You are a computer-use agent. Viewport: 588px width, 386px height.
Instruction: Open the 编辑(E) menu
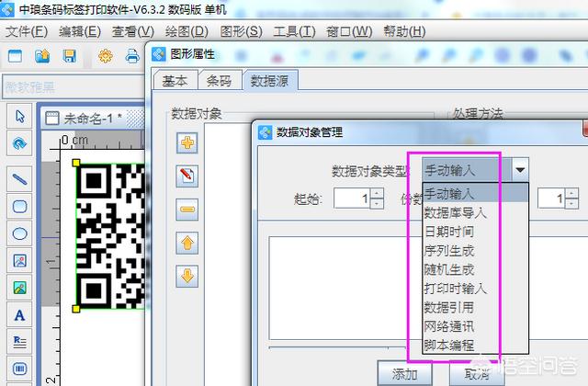80,31
